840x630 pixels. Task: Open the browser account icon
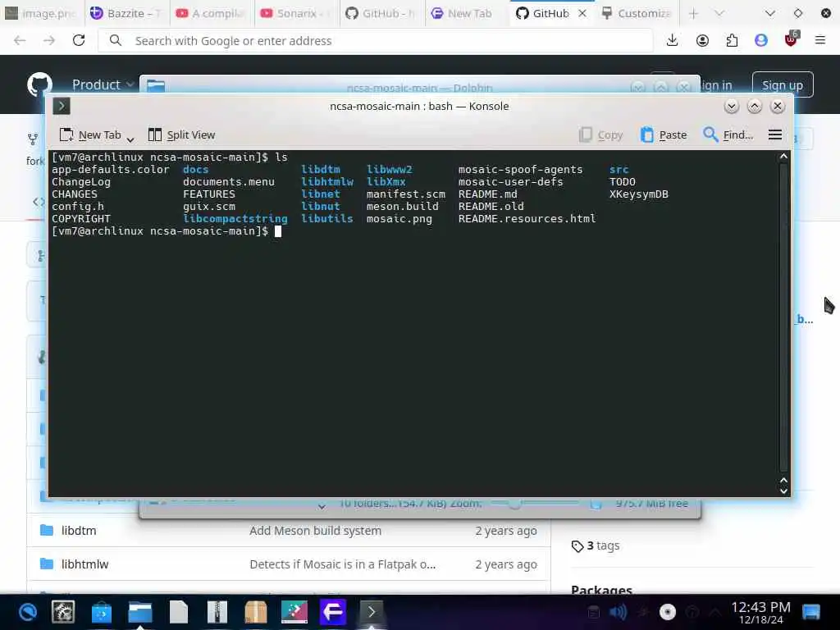point(702,41)
